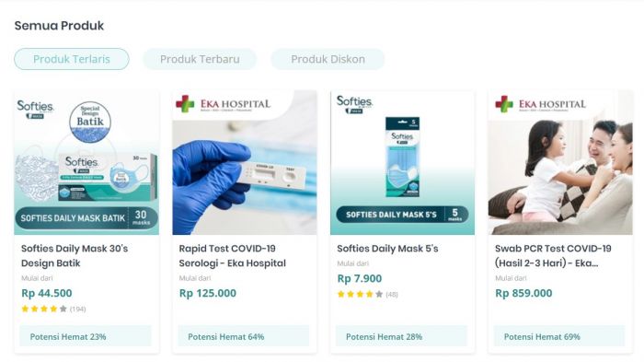Click the Potensi Hemat 64% badge
Image resolution: width=644 pixels, height=362 pixels.
(244, 336)
